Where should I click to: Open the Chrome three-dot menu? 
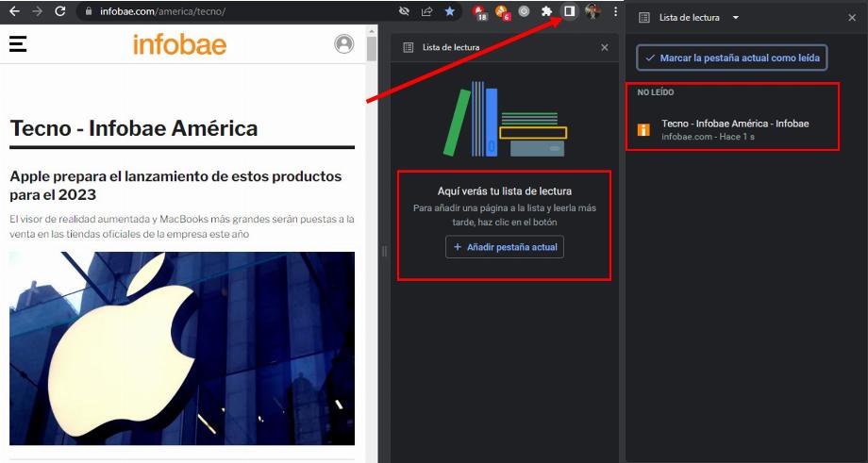coord(615,11)
